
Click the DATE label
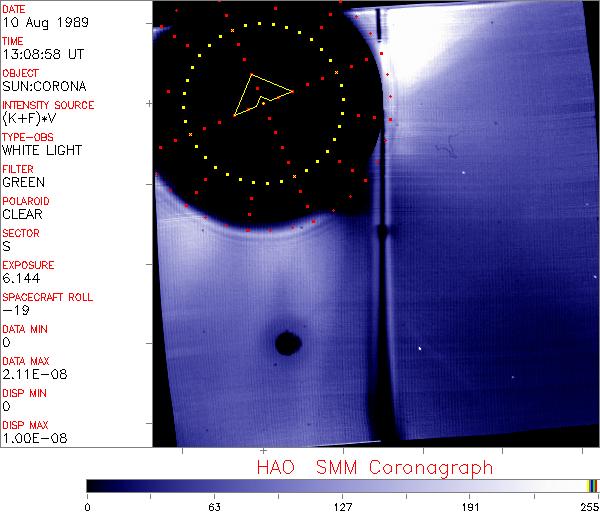click(x=14, y=9)
